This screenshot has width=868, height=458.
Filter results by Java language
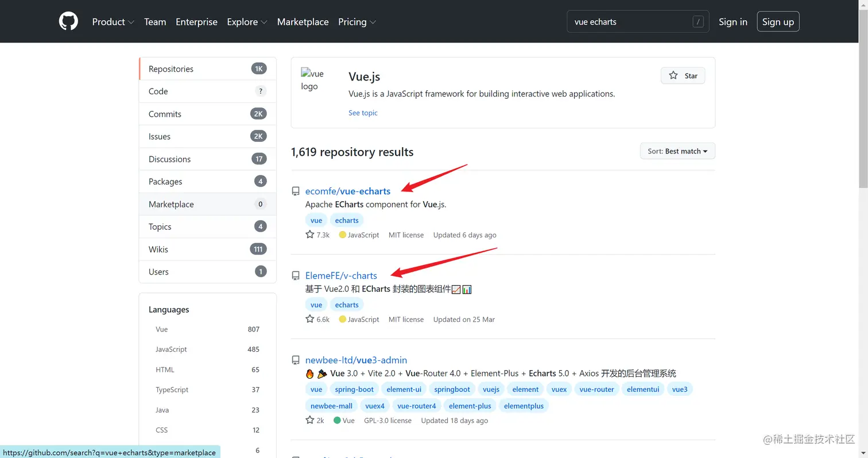pyautogui.click(x=207, y=410)
